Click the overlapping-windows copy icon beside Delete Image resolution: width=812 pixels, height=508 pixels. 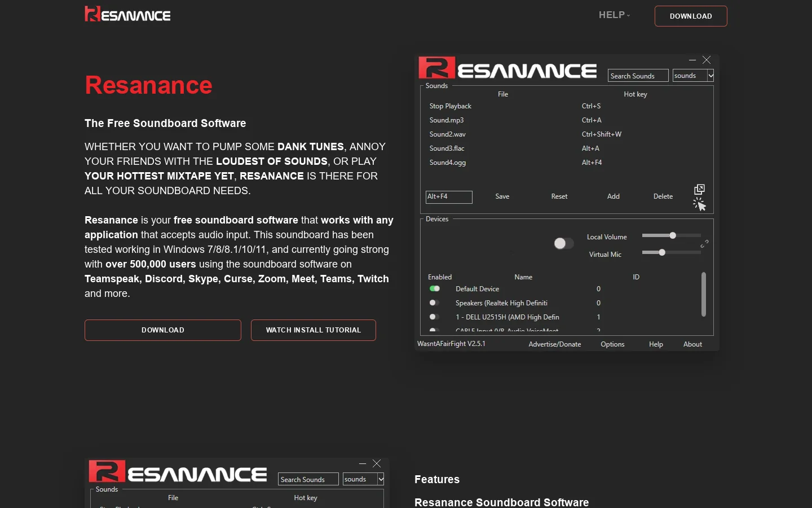pyautogui.click(x=699, y=189)
